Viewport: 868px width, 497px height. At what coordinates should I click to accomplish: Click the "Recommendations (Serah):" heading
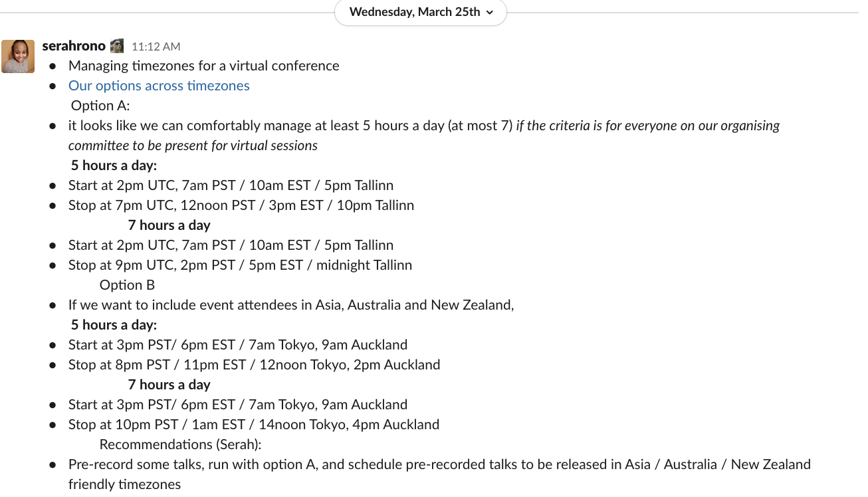click(x=180, y=445)
